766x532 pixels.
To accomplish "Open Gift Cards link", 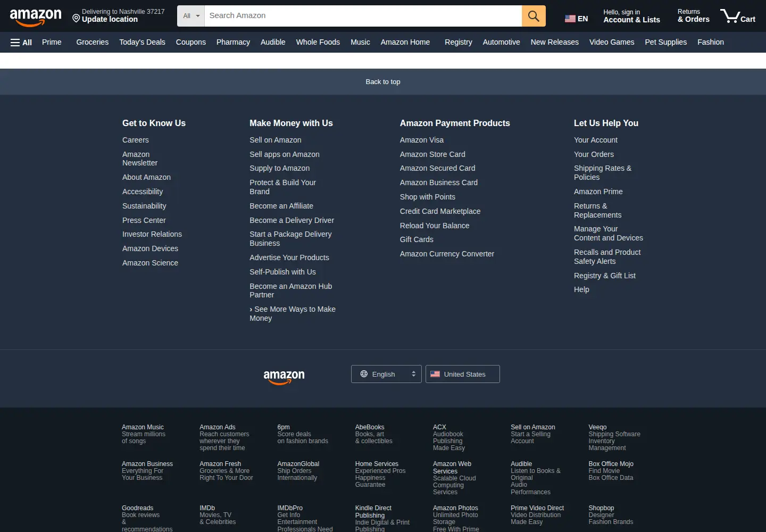I will point(417,239).
